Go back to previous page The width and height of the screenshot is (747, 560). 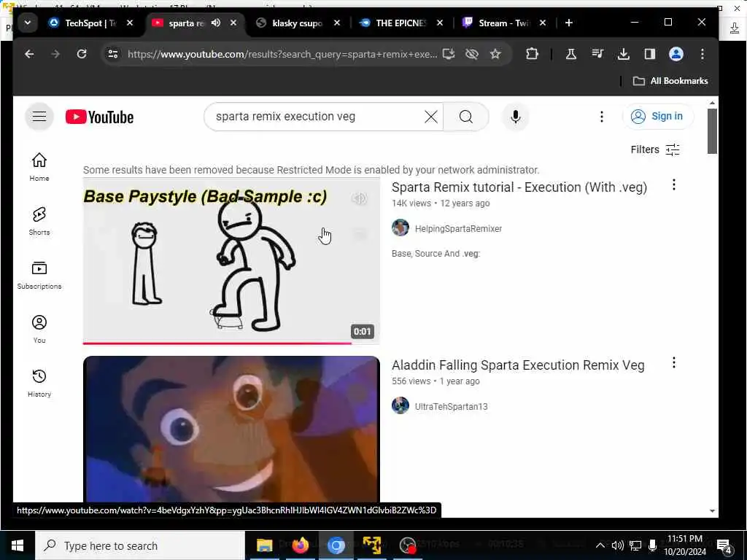(x=29, y=54)
